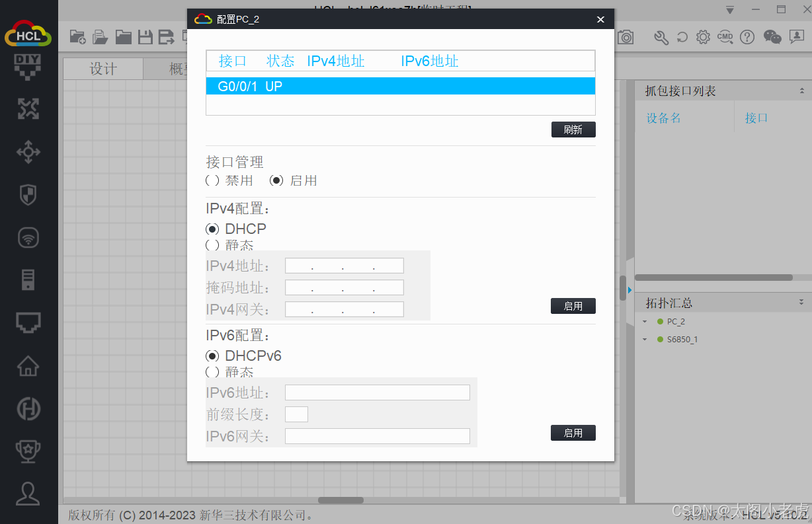Select the router device icon in sidebar
Viewport: 812px width, 524px height.
pyautogui.click(x=28, y=109)
